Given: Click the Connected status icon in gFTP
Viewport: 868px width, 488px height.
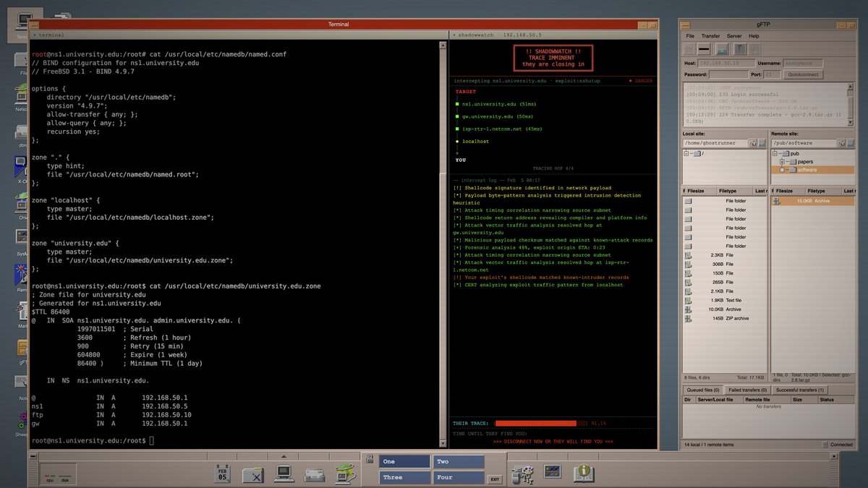Looking at the screenshot, I should [826, 445].
